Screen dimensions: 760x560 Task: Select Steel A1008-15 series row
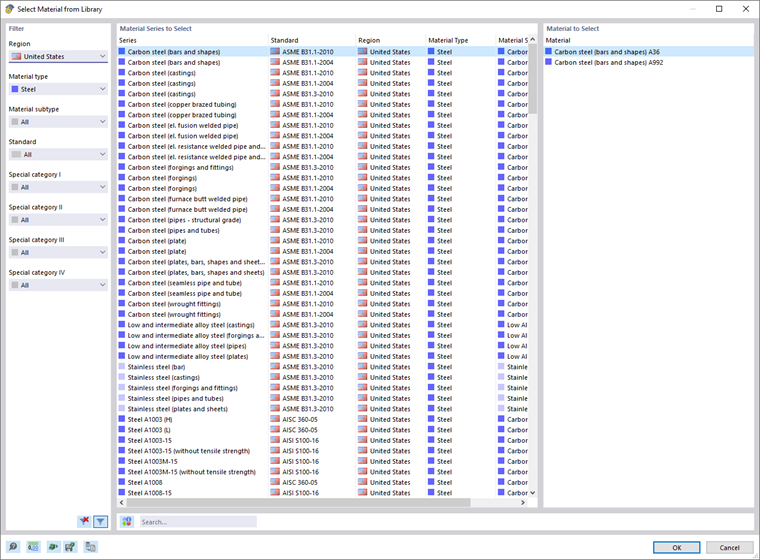323,493
